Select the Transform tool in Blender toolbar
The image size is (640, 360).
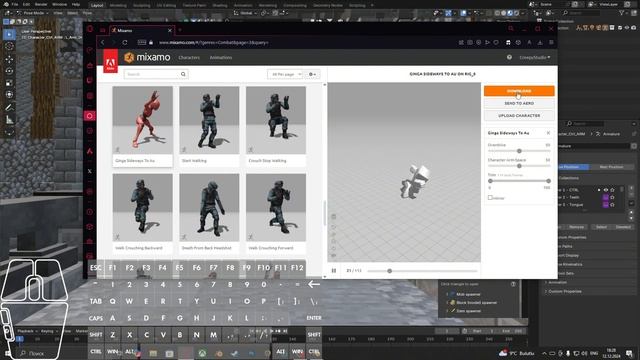click(x=9, y=95)
